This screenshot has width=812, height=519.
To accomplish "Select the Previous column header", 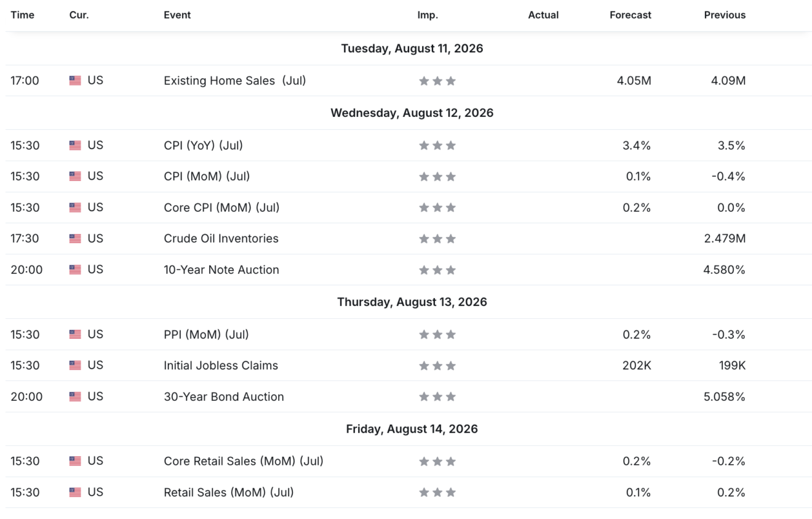I will pyautogui.click(x=725, y=15).
